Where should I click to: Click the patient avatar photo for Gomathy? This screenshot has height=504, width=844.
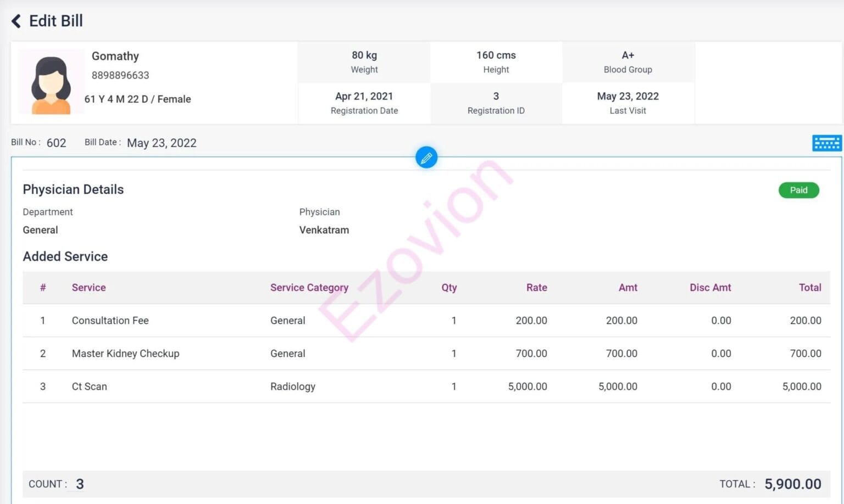coord(51,81)
